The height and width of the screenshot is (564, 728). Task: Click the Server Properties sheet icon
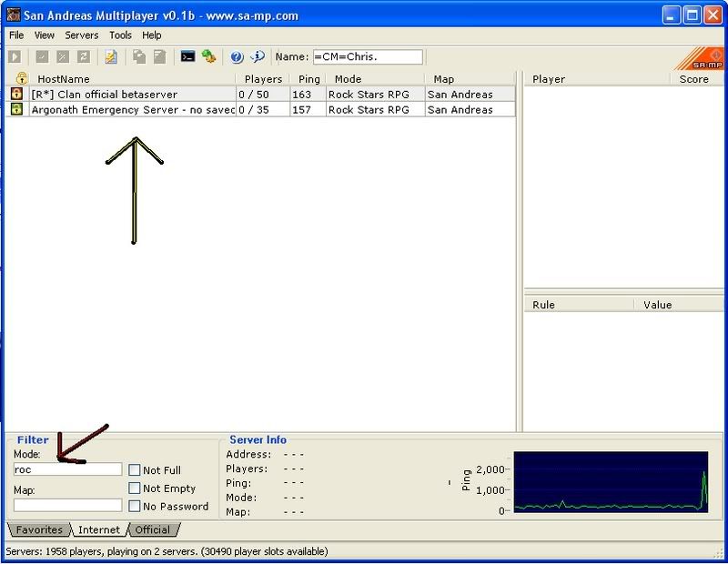[160, 57]
